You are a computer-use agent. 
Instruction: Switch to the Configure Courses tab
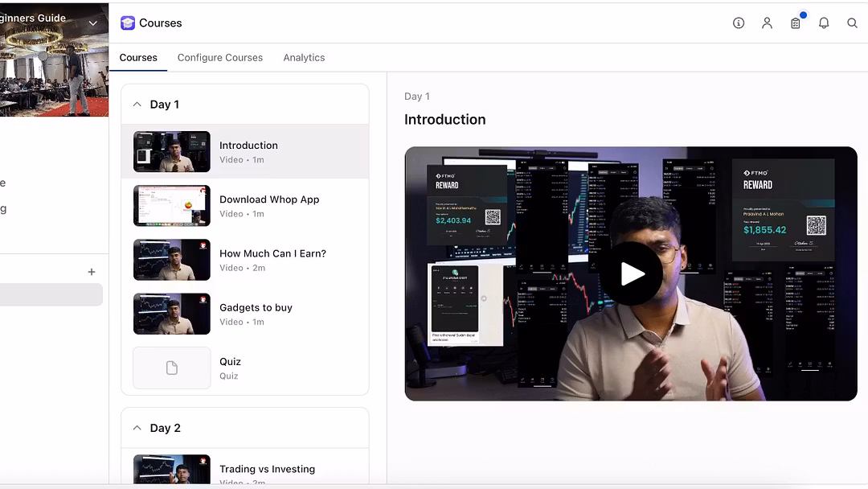(x=220, y=58)
